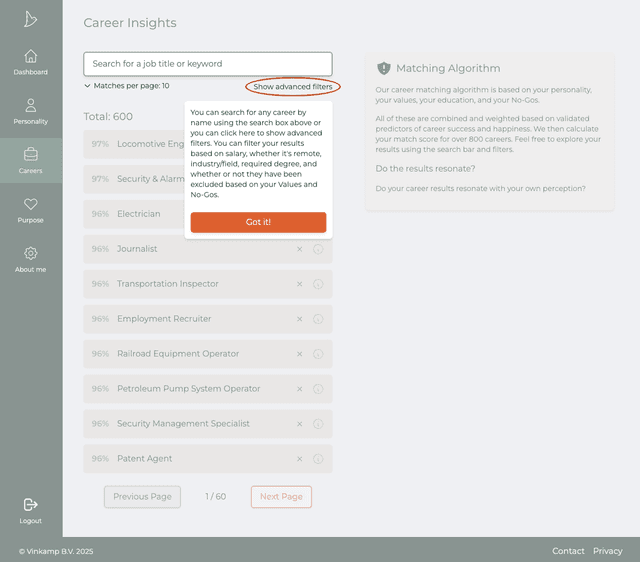
Task: Go to Next Page
Action: (281, 497)
